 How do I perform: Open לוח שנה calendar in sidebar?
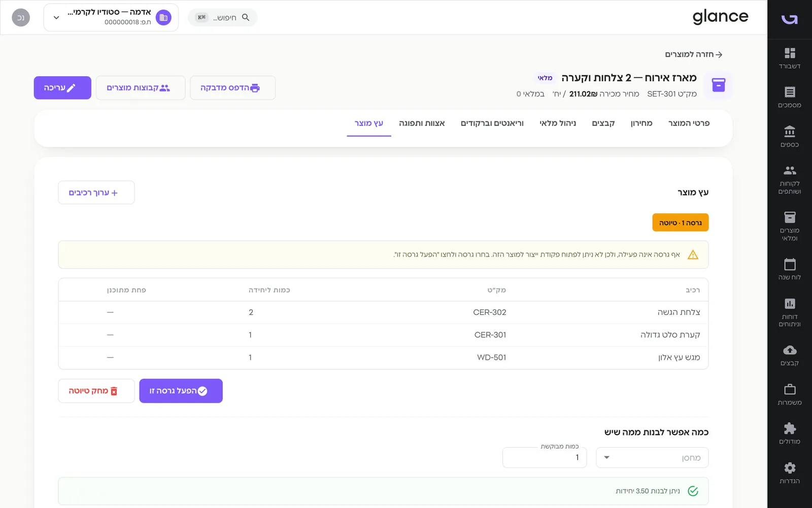coord(789,269)
